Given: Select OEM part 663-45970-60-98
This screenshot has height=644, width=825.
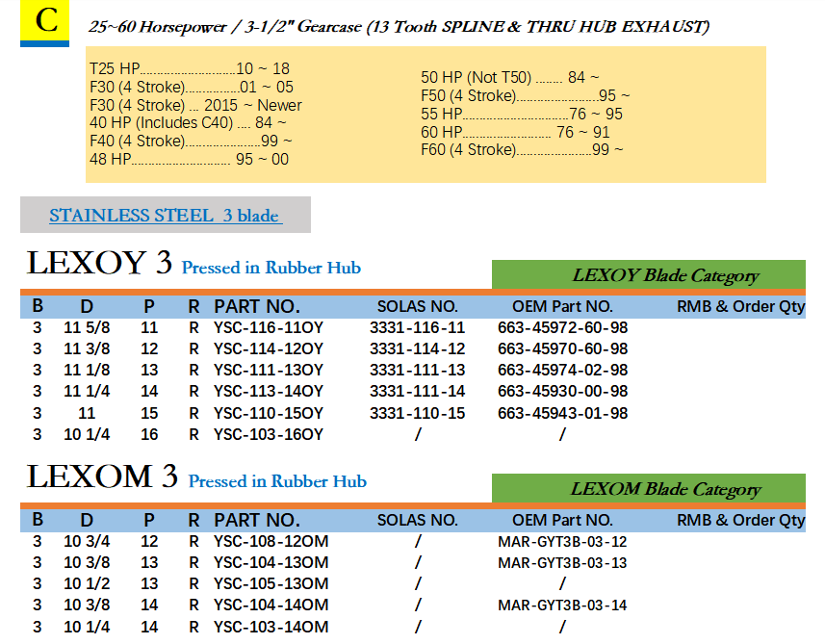Looking at the screenshot, I should point(562,348).
